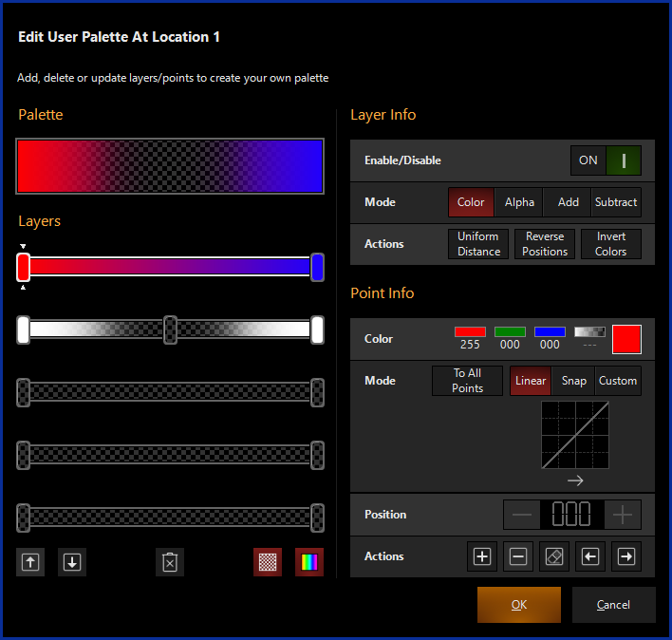The image size is (672, 640).
Task: Select the middle transparent point on second layer
Action: [170, 329]
